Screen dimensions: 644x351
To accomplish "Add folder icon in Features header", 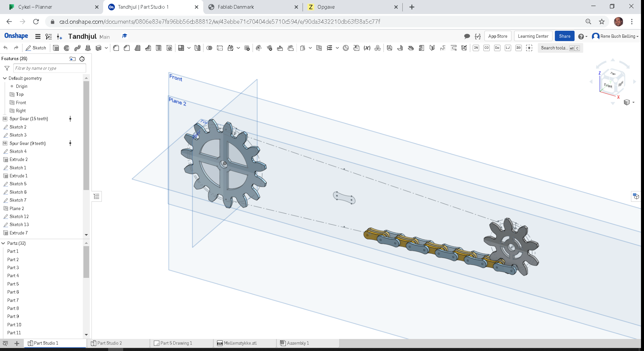I will click(x=72, y=59).
